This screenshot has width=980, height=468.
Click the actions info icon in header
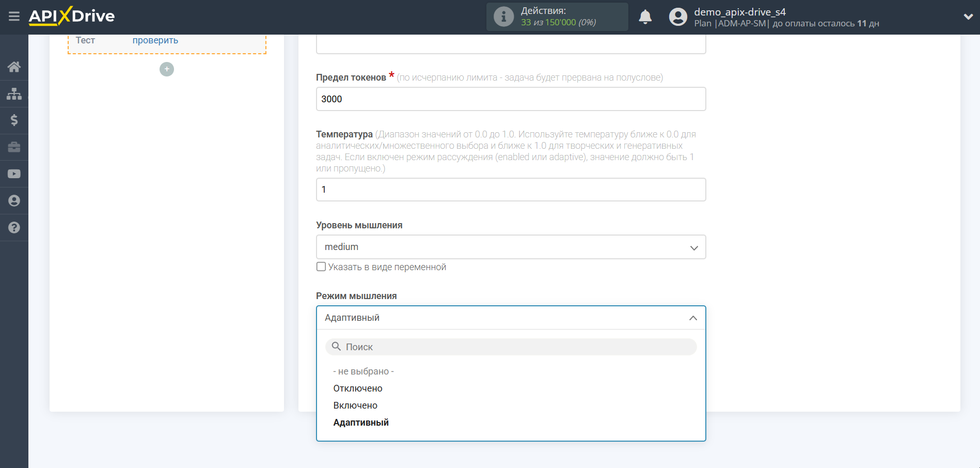[503, 17]
